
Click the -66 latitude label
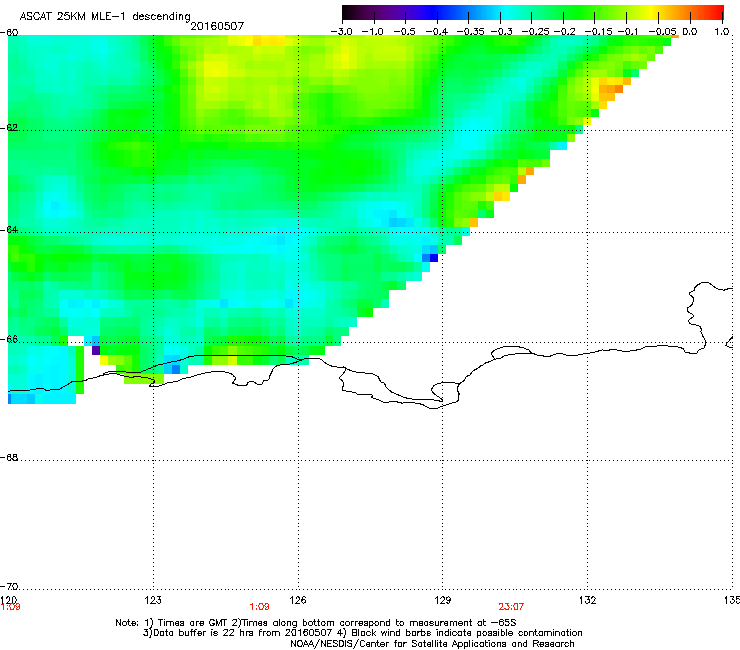pos(9,339)
